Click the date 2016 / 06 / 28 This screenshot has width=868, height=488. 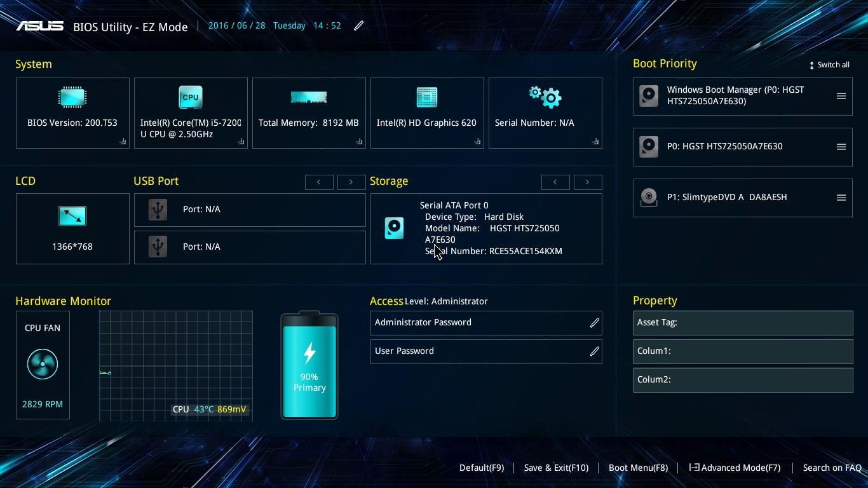[x=236, y=25]
